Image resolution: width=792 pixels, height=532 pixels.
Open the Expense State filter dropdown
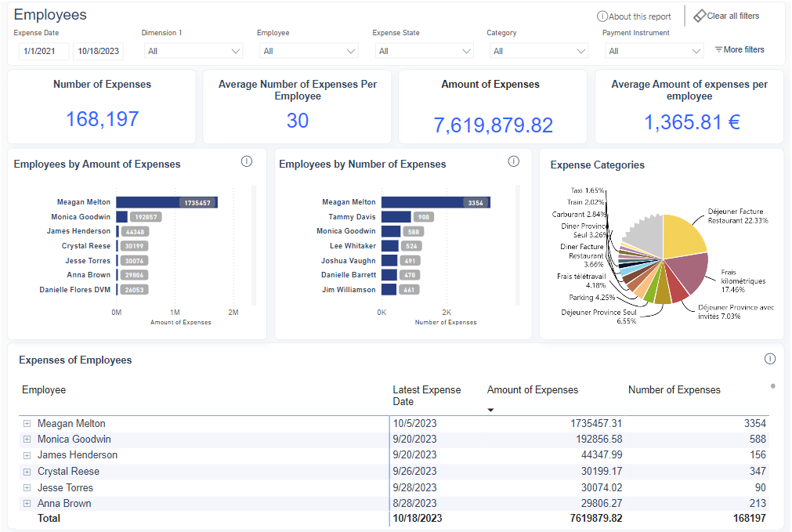tap(424, 51)
